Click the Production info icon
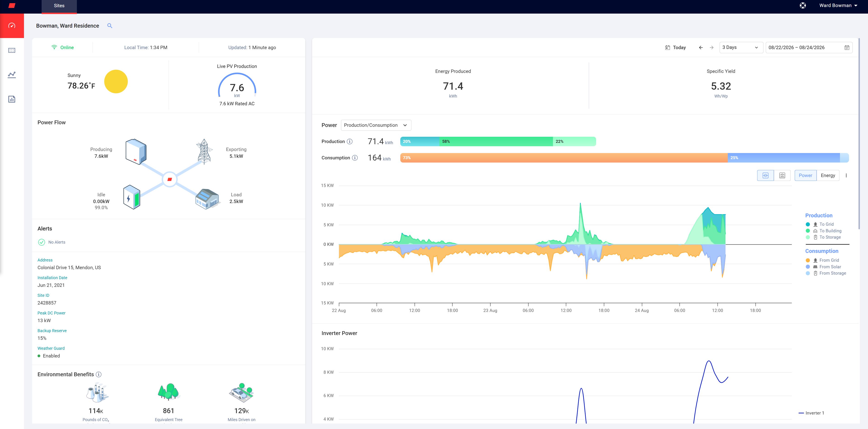The height and width of the screenshot is (429, 868). tap(350, 141)
